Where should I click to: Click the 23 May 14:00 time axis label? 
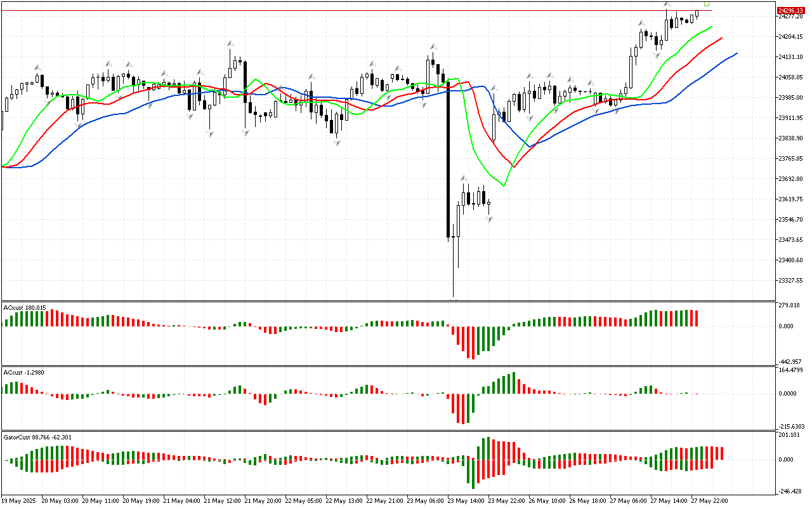(466, 501)
